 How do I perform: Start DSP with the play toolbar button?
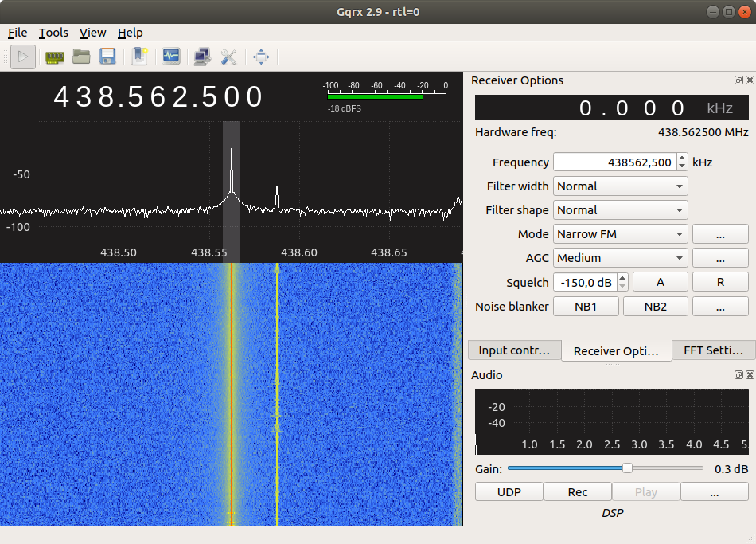[x=22, y=57]
